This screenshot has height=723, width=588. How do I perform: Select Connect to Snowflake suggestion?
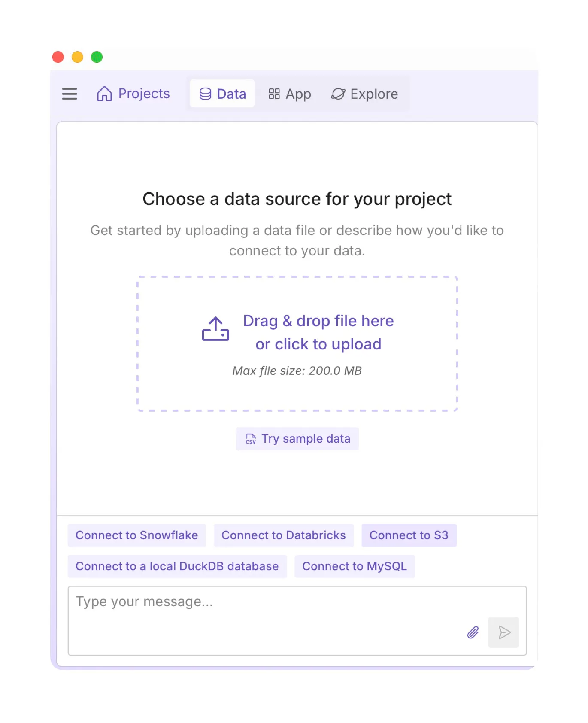(136, 535)
